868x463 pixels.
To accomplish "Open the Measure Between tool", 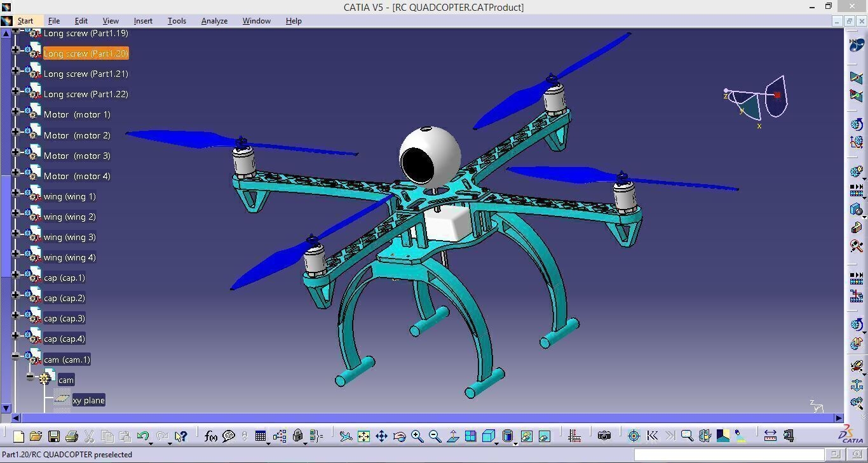I will point(770,436).
